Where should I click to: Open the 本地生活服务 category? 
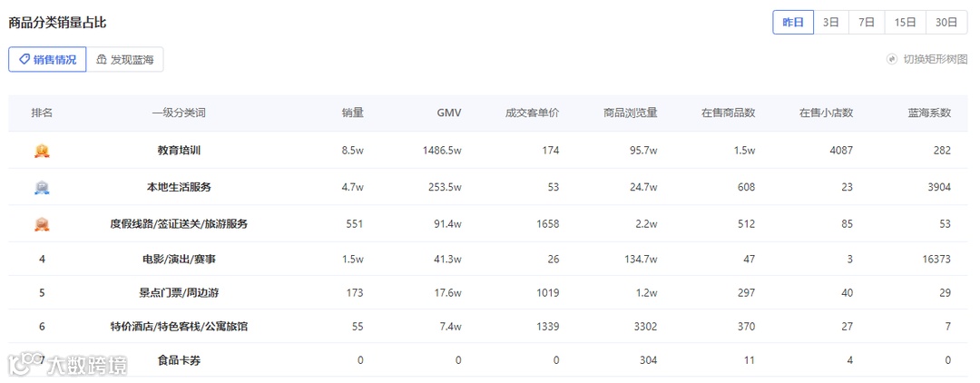(179, 187)
